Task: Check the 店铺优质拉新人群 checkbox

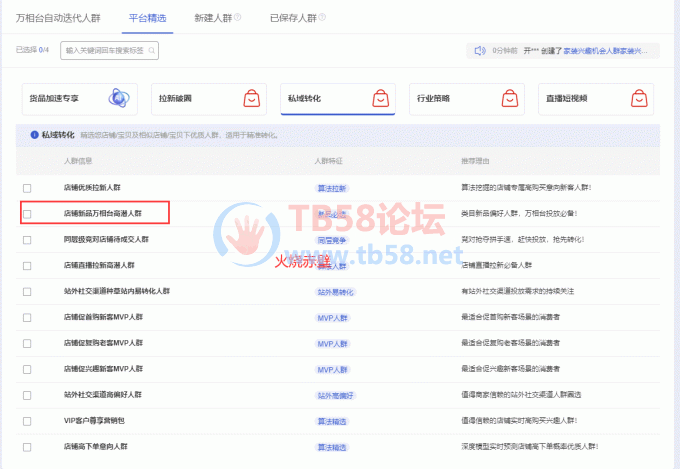Action: pos(28,187)
